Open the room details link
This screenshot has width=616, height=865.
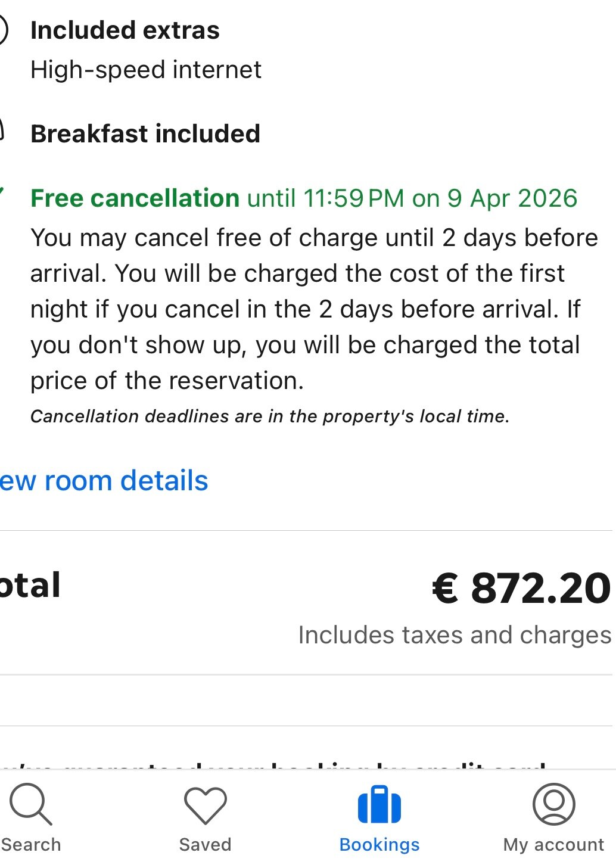[x=104, y=481]
